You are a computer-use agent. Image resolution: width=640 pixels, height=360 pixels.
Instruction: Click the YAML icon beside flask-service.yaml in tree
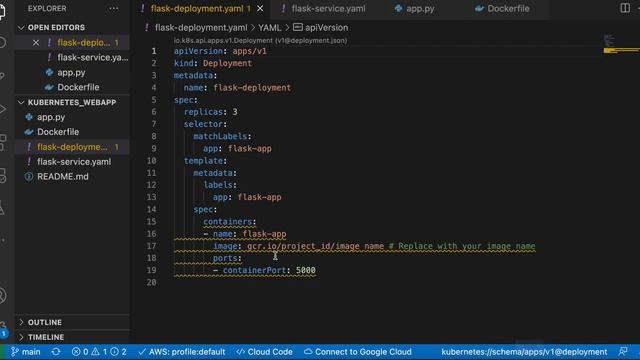pos(29,162)
